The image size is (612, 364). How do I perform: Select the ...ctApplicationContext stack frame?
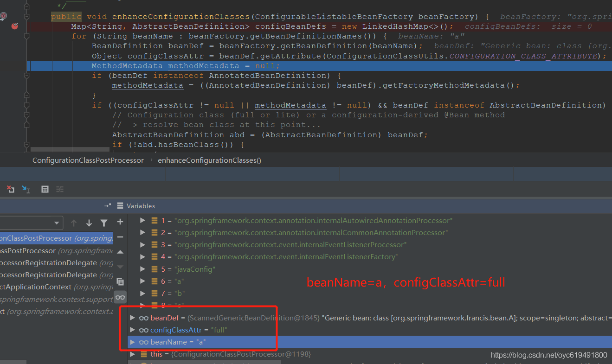56,287
